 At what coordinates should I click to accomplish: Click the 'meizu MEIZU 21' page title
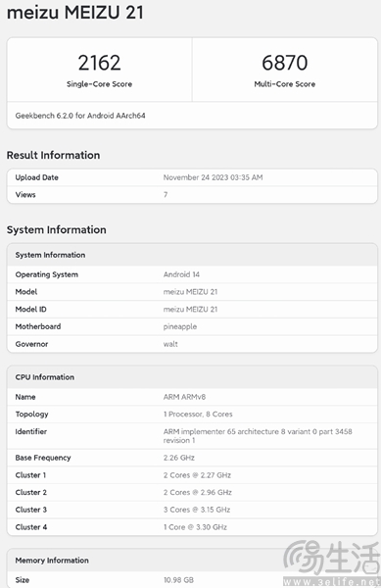75,13
